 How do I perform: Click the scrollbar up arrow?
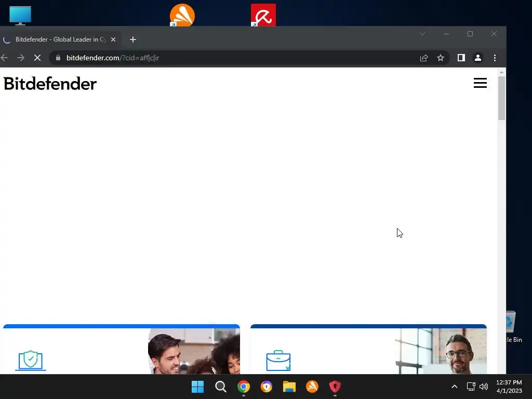click(x=501, y=72)
